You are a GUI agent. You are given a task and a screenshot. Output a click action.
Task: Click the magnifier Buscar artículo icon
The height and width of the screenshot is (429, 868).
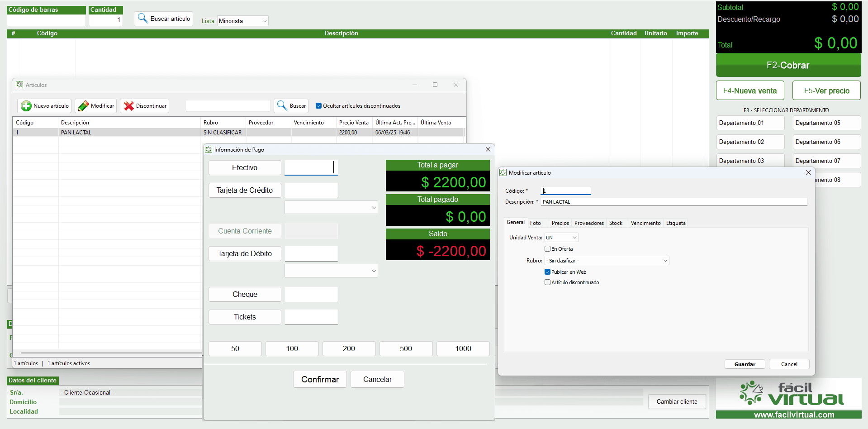click(x=143, y=19)
